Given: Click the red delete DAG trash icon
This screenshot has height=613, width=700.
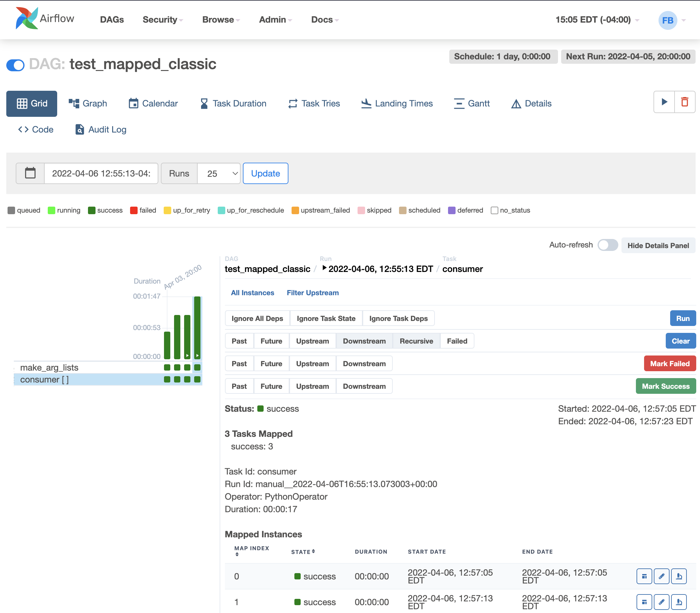Looking at the screenshot, I should 685,102.
